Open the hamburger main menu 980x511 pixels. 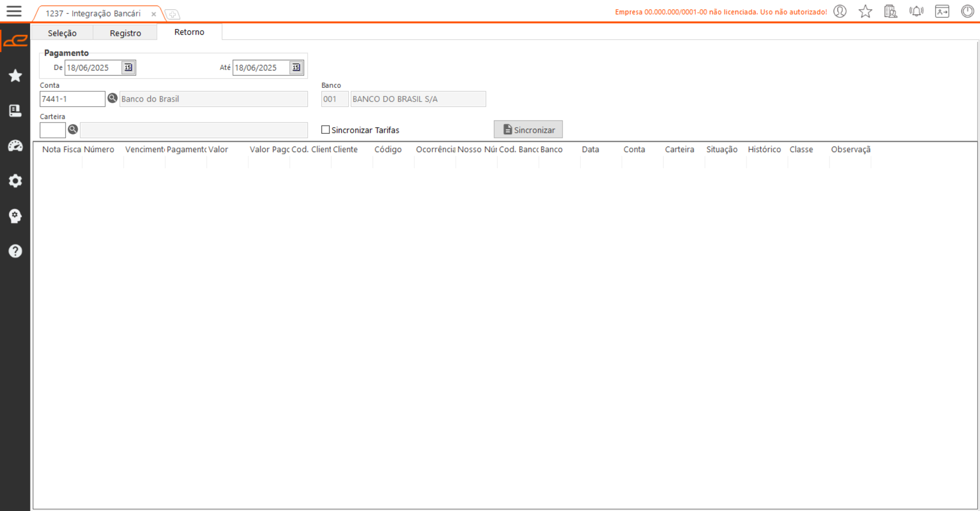[14, 11]
